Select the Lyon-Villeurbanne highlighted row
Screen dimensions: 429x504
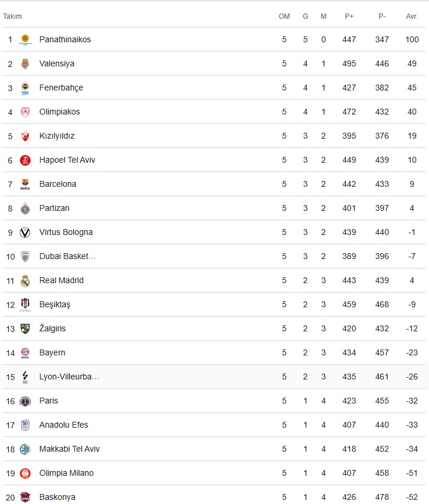tap(215, 377)
